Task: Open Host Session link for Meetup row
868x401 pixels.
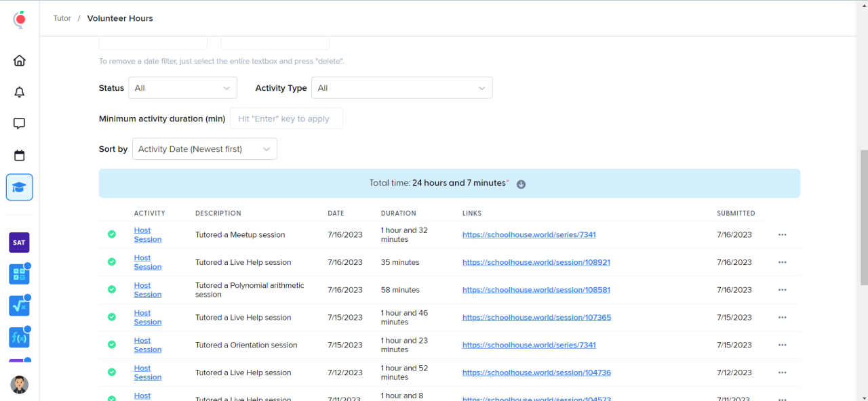Action: [148, 234]
